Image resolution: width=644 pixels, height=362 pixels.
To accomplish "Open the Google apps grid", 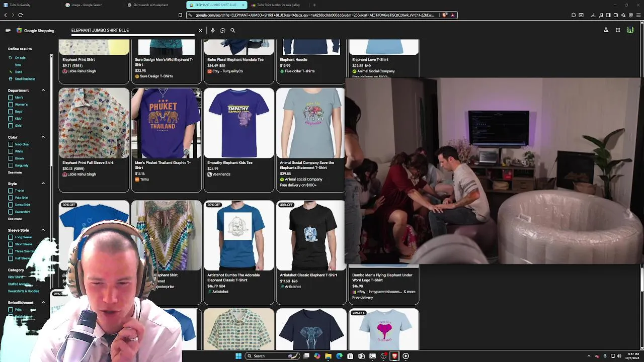I will pos(618,30).
